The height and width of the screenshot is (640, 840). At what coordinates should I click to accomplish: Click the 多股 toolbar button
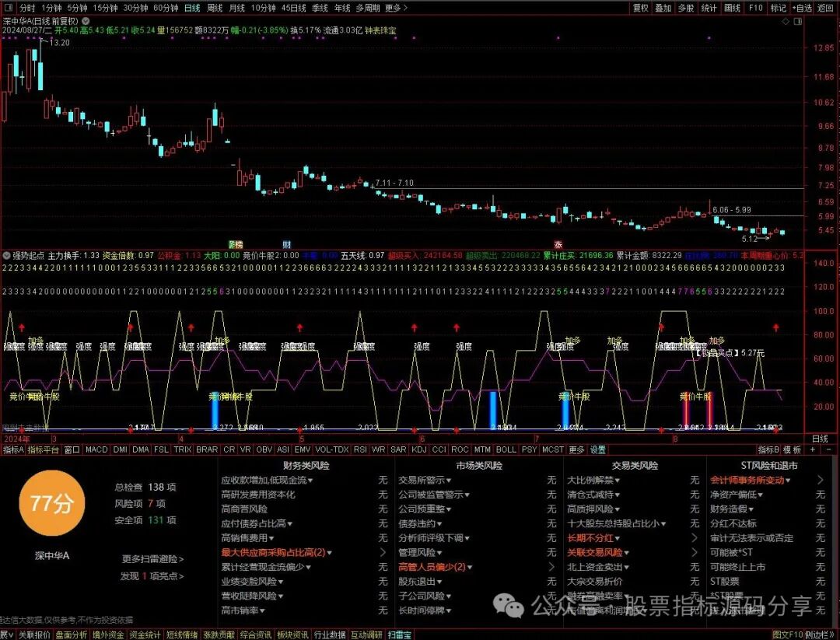coord(686,8)
